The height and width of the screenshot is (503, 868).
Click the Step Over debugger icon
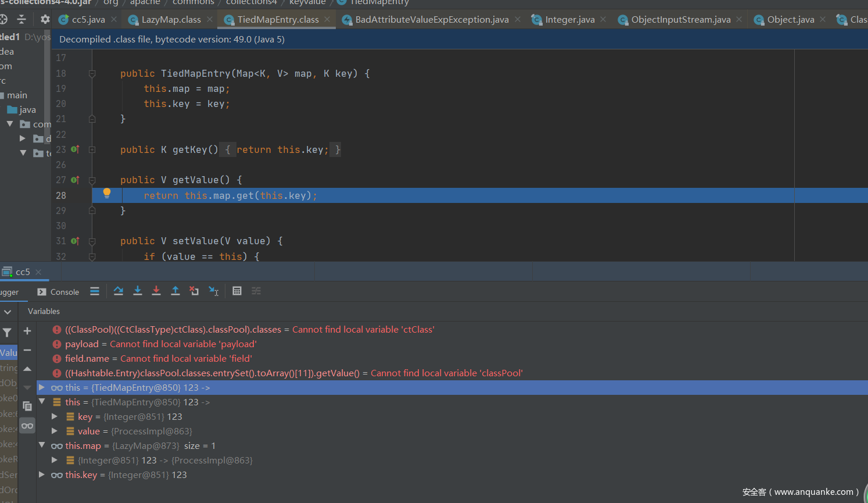pos(119,291)
